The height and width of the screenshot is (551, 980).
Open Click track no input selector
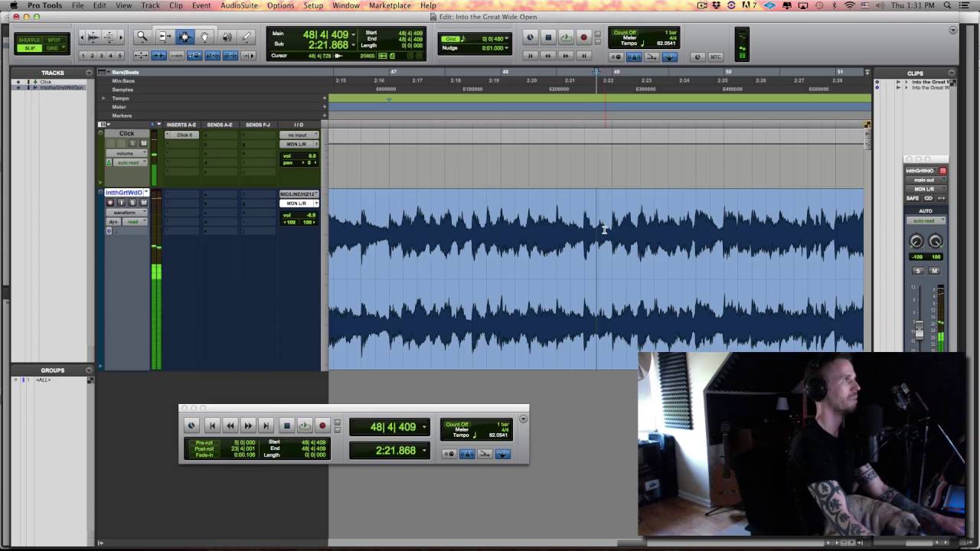[299, 135]
